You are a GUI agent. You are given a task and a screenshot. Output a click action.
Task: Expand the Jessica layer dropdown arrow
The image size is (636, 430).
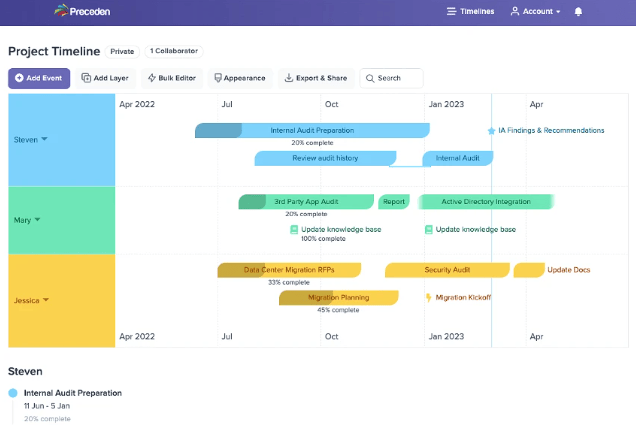click(x=45, y=300)
